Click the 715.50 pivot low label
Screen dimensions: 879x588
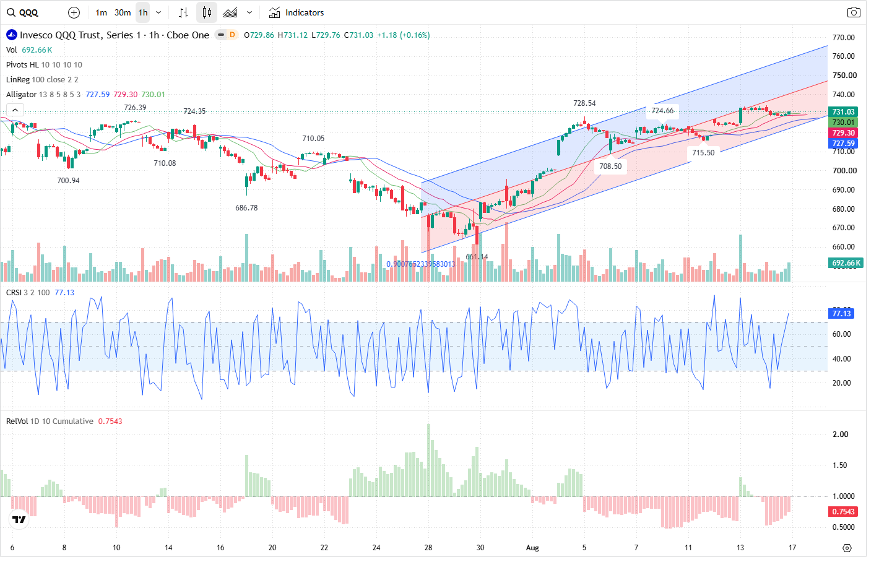(x=703, y=153)
